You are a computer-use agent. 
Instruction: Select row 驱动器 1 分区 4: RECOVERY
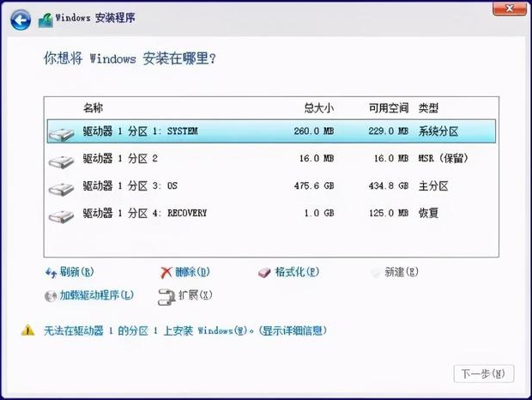(x=271, y=214)
